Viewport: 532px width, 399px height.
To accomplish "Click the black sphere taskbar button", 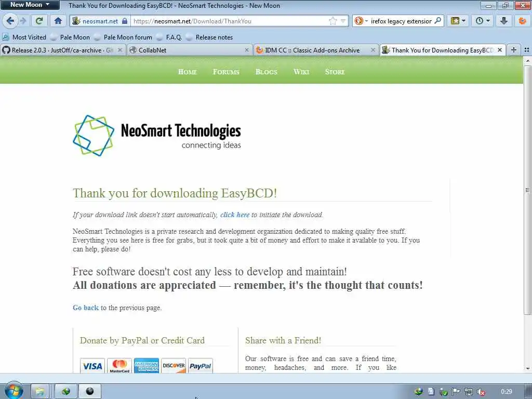I will point(90,392).
